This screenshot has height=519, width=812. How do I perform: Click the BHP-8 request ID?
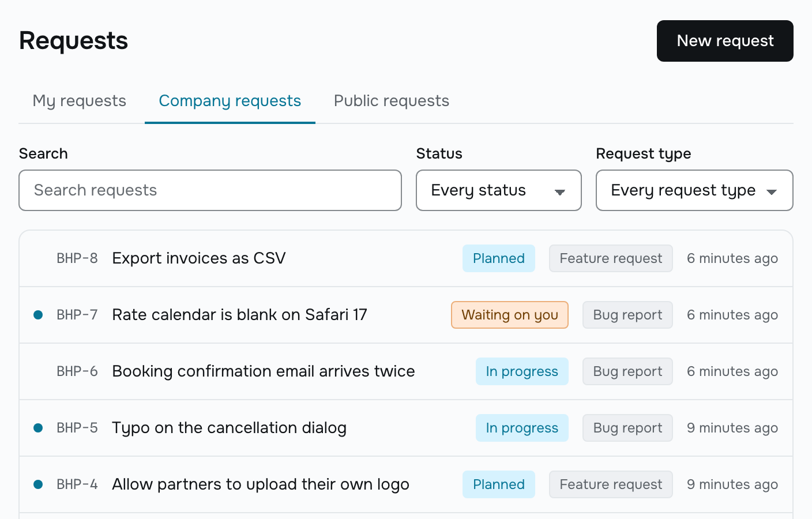click(77, 258)
